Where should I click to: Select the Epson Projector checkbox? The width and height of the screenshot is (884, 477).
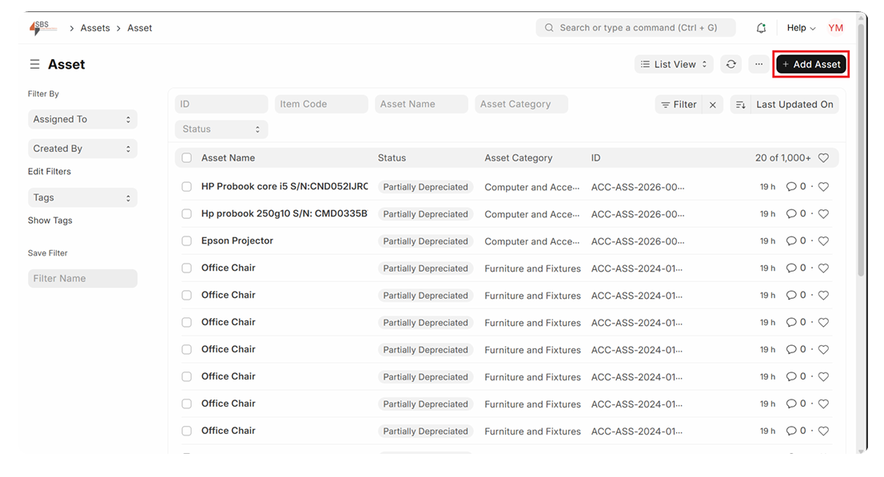(187, 241)
